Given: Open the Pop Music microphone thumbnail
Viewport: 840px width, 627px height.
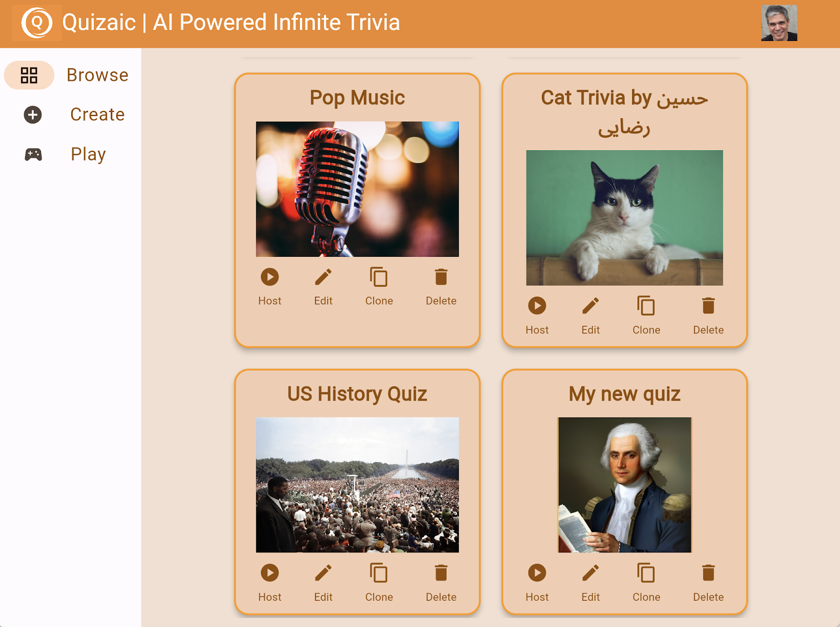Looking at the screenshot, I should point(357,189).
